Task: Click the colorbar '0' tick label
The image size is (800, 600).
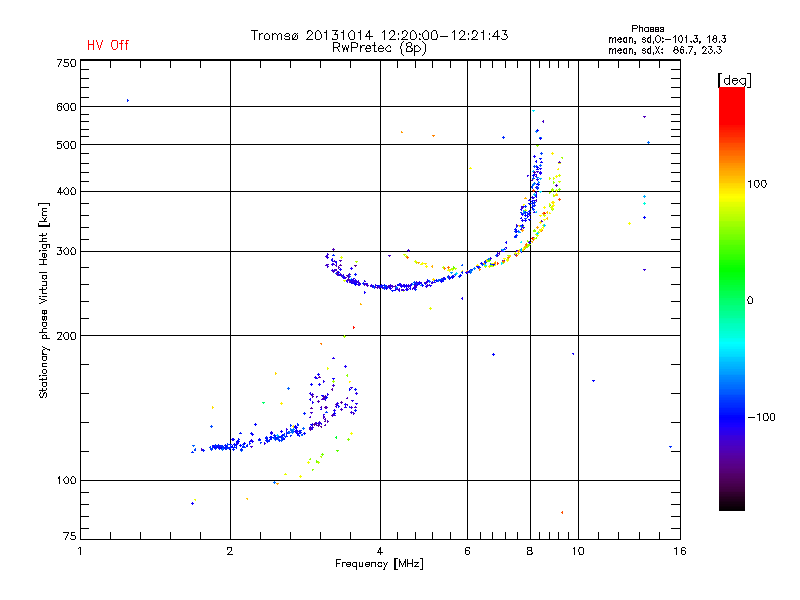Action: coord(750,301)
